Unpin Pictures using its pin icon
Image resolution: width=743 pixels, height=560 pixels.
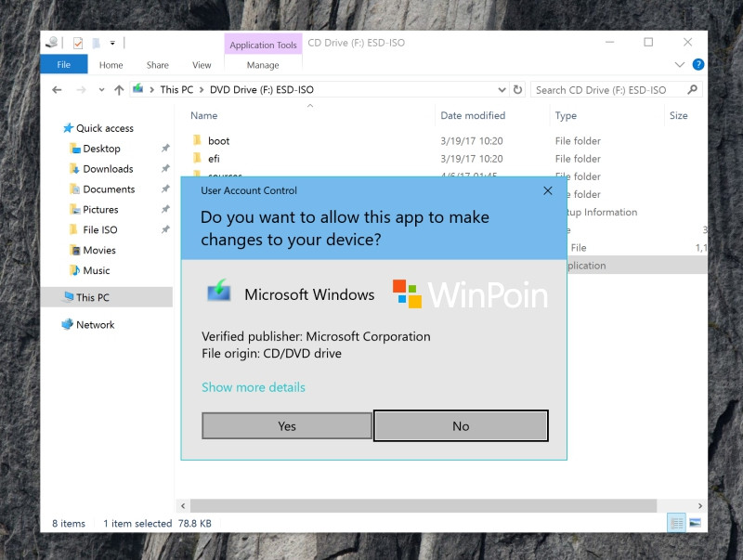(x=165, y=209)
